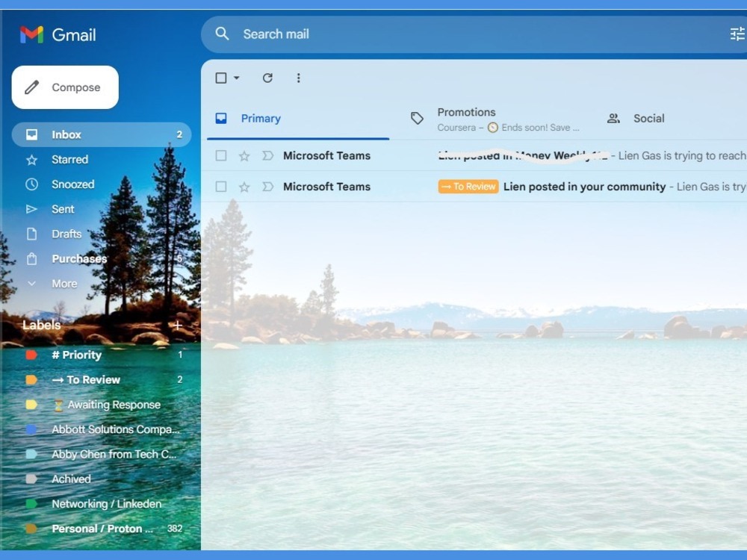
Task: Open the Lien posted in your community email
Action: pos(585,187)
